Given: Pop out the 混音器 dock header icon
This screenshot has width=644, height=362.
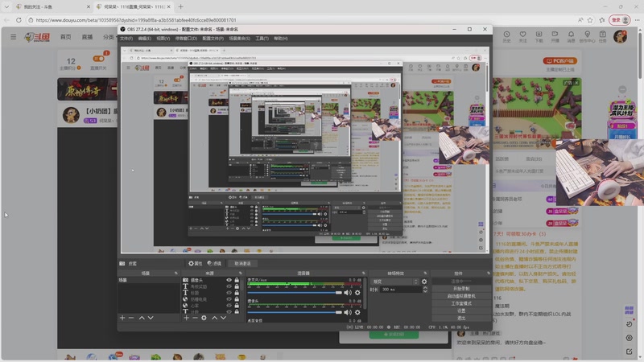Looking at the screenshot, I should pos(364,273).
